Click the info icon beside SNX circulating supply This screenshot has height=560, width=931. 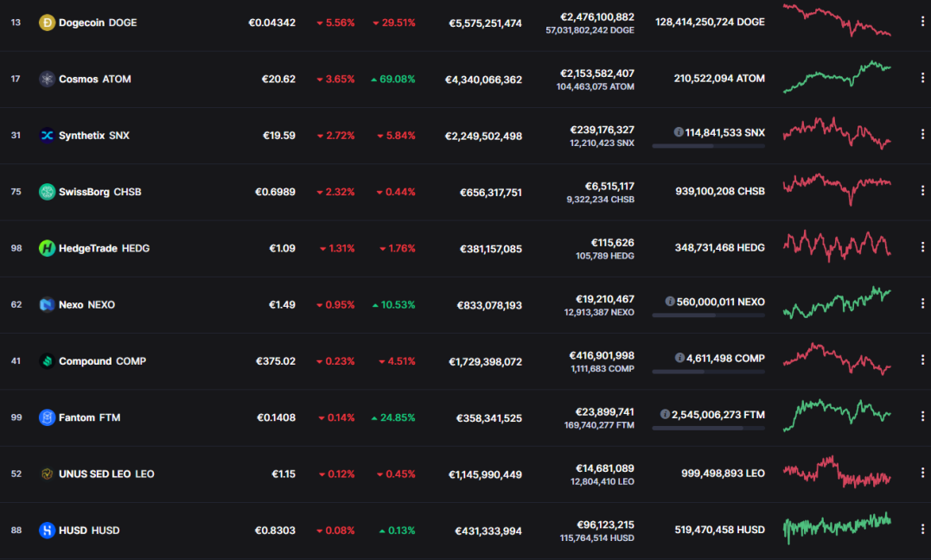(x=678, y=132)
